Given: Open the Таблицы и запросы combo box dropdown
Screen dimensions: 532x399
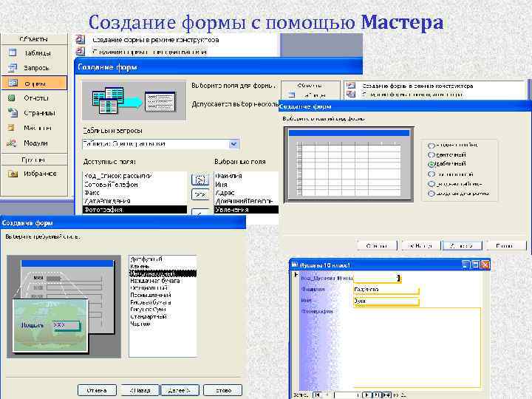Looking at the screenshot, I should coord(233,144).
